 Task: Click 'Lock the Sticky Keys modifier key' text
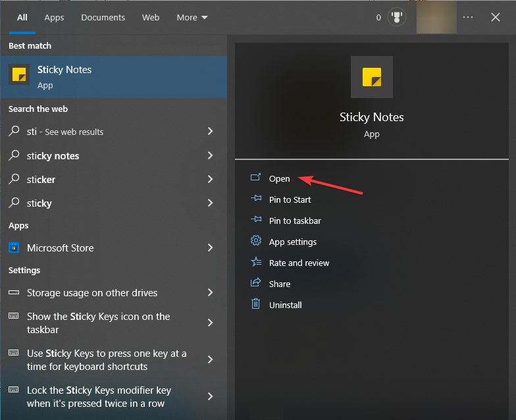(99, 396)
